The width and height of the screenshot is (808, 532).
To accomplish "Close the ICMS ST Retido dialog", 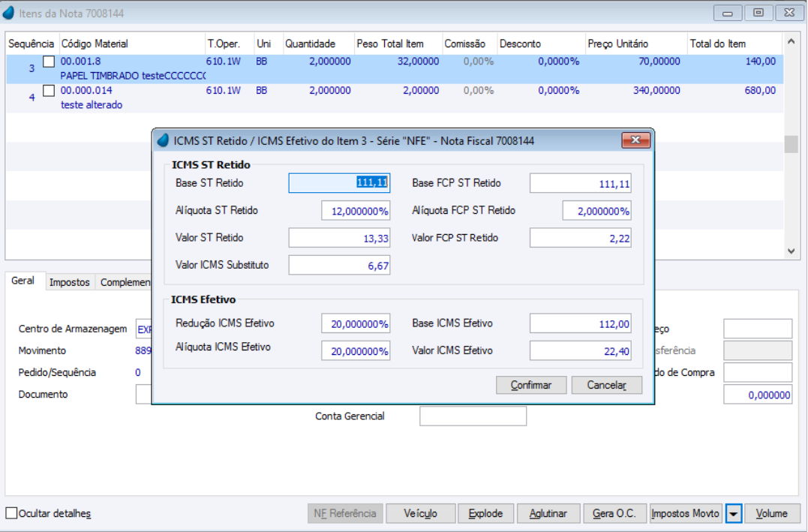I will [635, 140].
